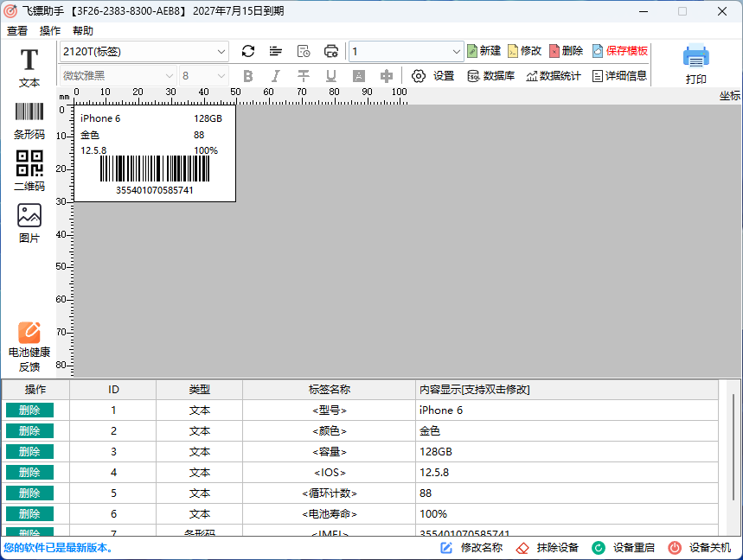Screen dimensions: 743x560
Task: Open Settings (设置) gear
Action: [432, 76]
